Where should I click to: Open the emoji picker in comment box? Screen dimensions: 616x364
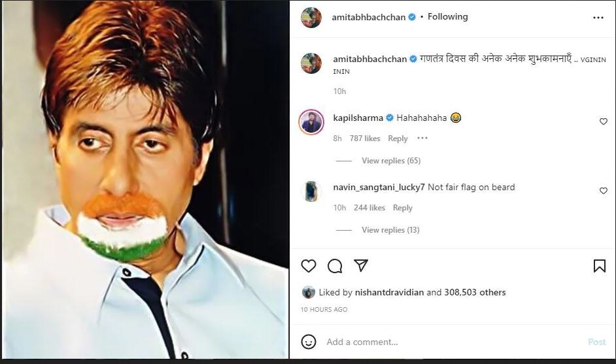(x=309, y=342)
